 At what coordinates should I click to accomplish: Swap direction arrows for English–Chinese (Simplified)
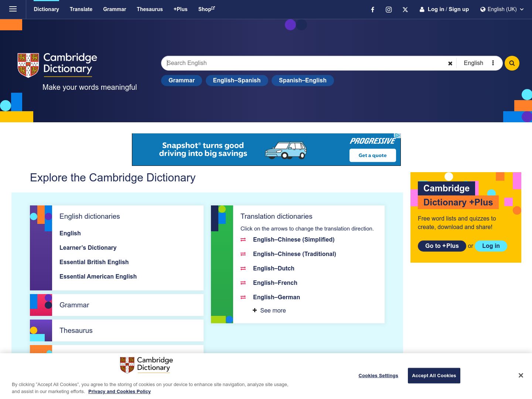pos(243,240)
